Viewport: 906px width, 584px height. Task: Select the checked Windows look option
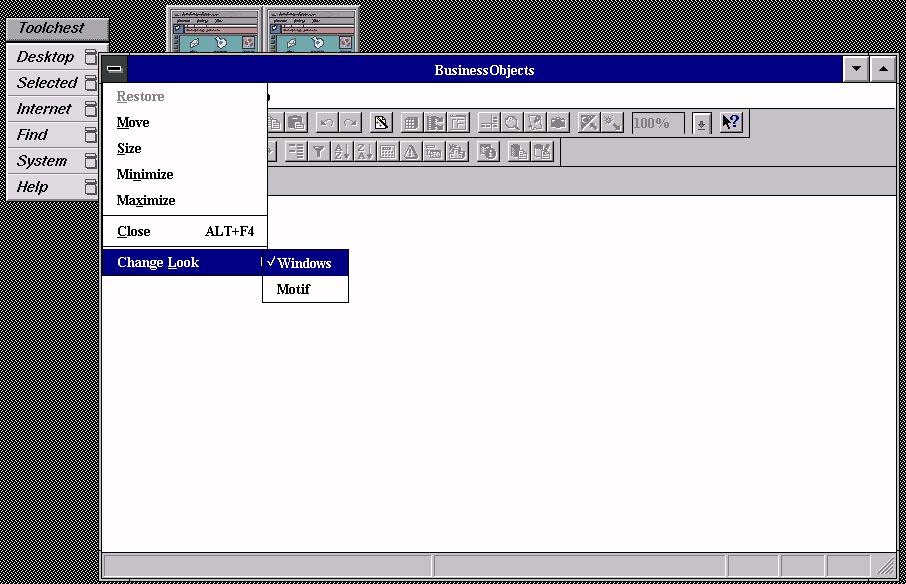click(x=305, y=263)
